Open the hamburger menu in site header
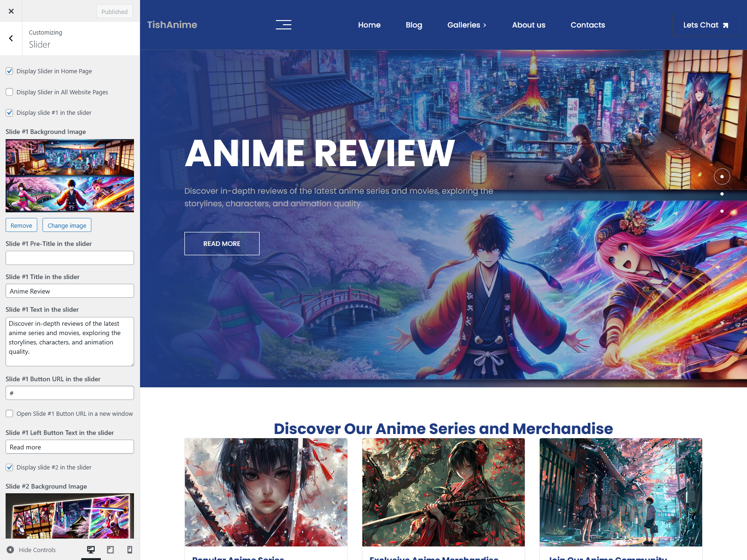Image resolution: width=747 pixels, height=560 pixels. [283, 25]
